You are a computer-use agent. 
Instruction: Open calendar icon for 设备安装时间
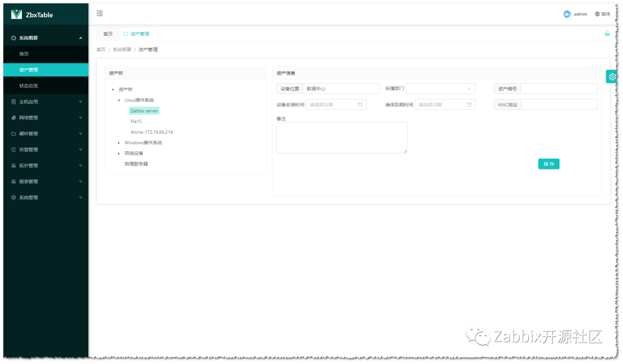point(360,104)
